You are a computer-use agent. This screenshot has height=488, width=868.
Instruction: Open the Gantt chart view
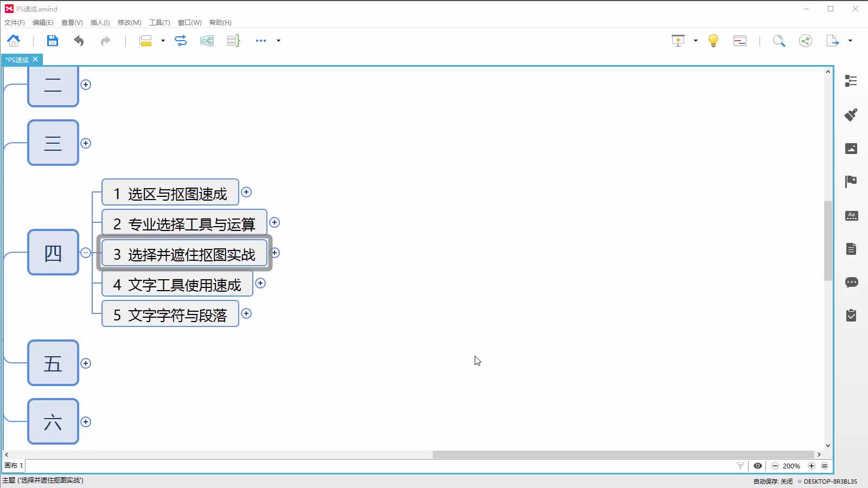(740, 41)
